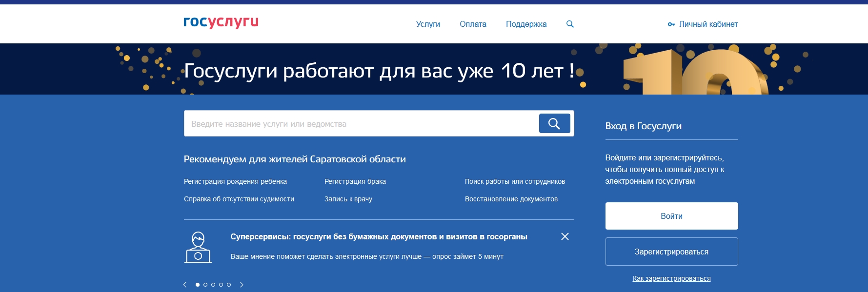
Task: Click the Госуслуги logo
Action: tap(221, 22)
